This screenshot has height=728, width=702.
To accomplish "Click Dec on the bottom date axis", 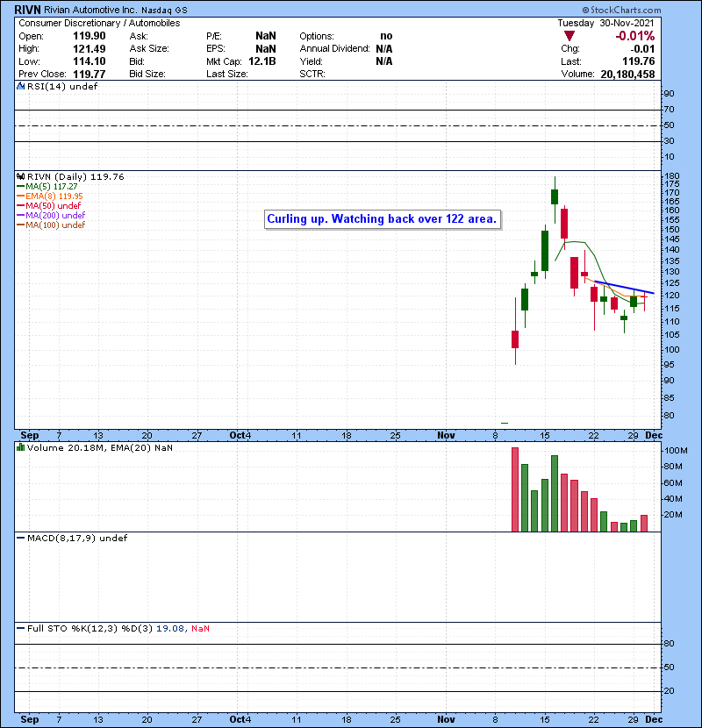I will coord(654,719).
